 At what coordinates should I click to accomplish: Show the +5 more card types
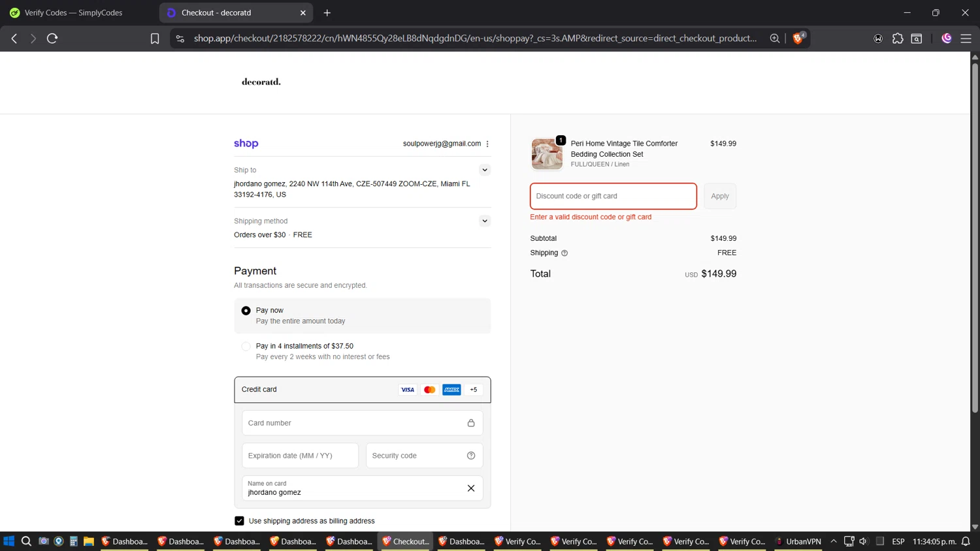tap(474, 390)
